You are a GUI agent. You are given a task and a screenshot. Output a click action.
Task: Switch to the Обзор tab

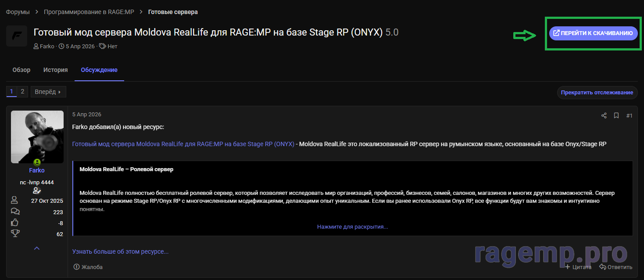(21, 70)
